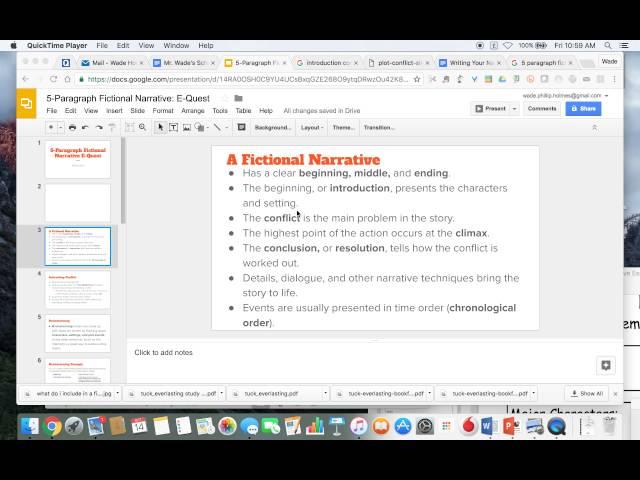The height and width of the screenshot is (480, 640).
Task: Click the zoom to fit icon
Action: coord(129,127)
